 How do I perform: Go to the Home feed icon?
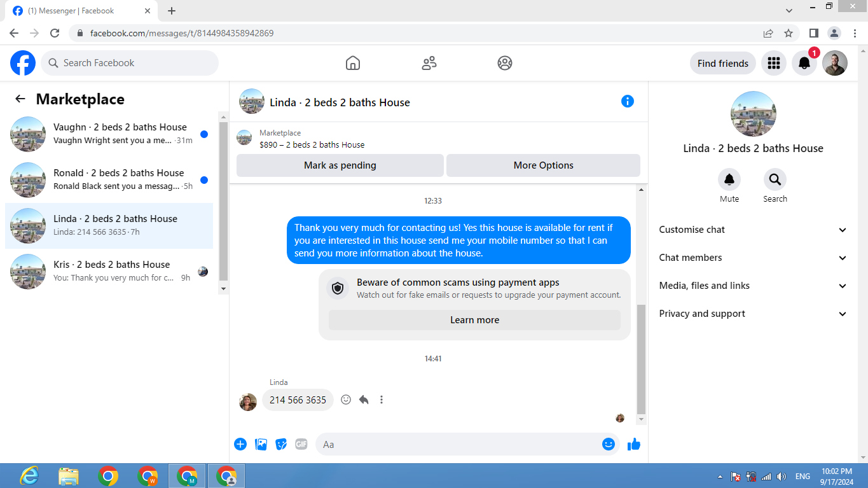pyautogui.click(x=353, y=63)
